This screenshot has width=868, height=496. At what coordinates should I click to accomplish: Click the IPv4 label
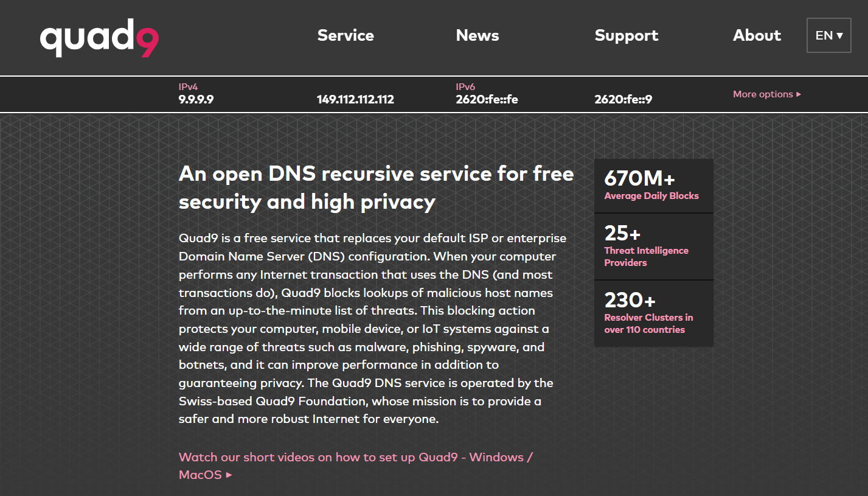point(188,87)
